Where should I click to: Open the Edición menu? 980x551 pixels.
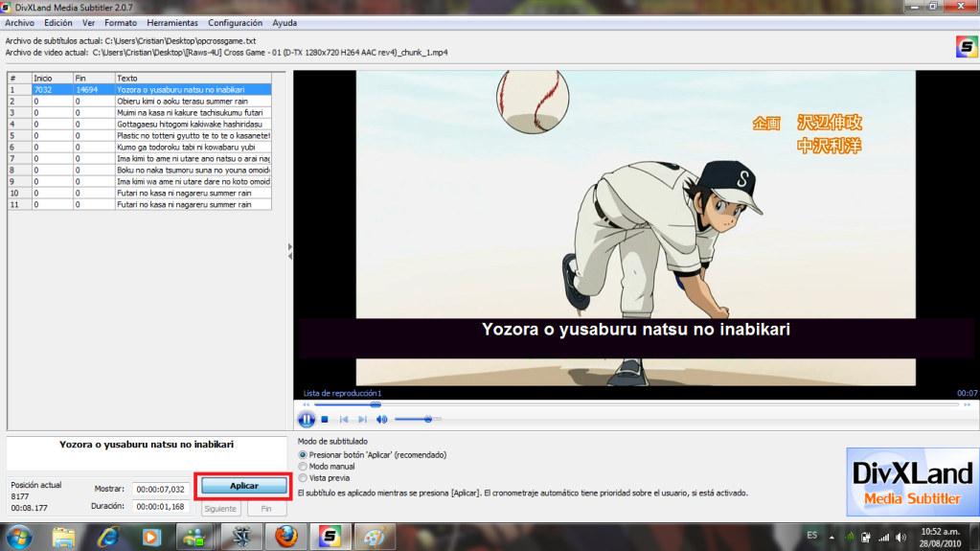click(58, 23)
